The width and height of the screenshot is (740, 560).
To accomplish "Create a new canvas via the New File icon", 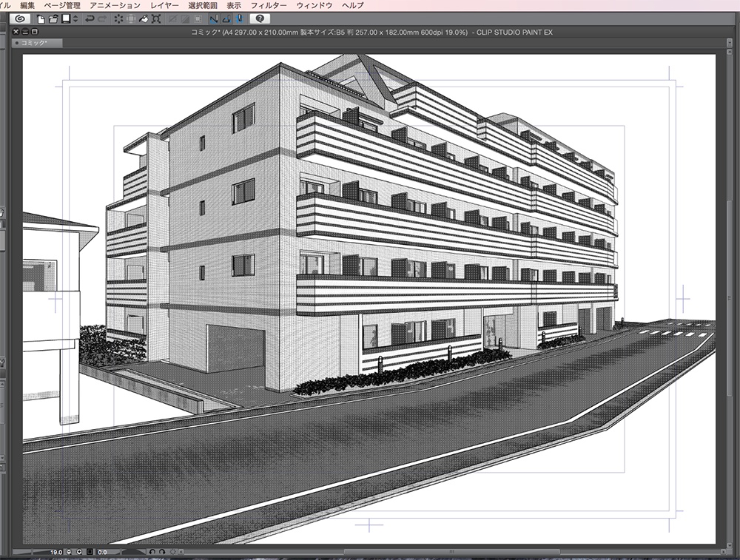I will point(40,19).
